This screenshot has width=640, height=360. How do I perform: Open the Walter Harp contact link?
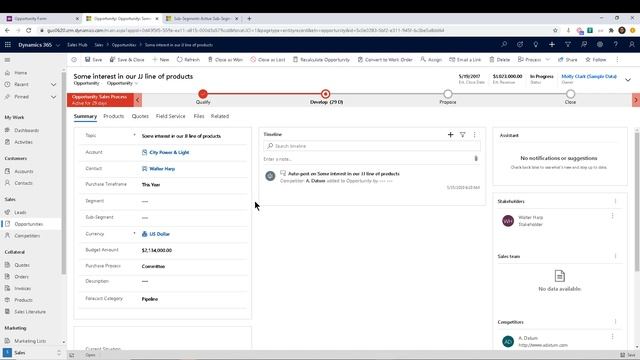pyautogui.click(x=162, y=169)
